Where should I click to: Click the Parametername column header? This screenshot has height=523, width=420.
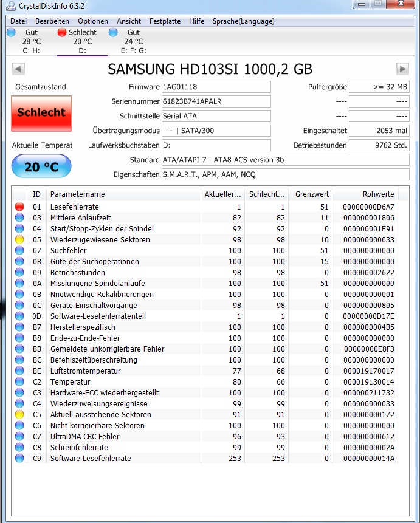[x=124, y=194]
